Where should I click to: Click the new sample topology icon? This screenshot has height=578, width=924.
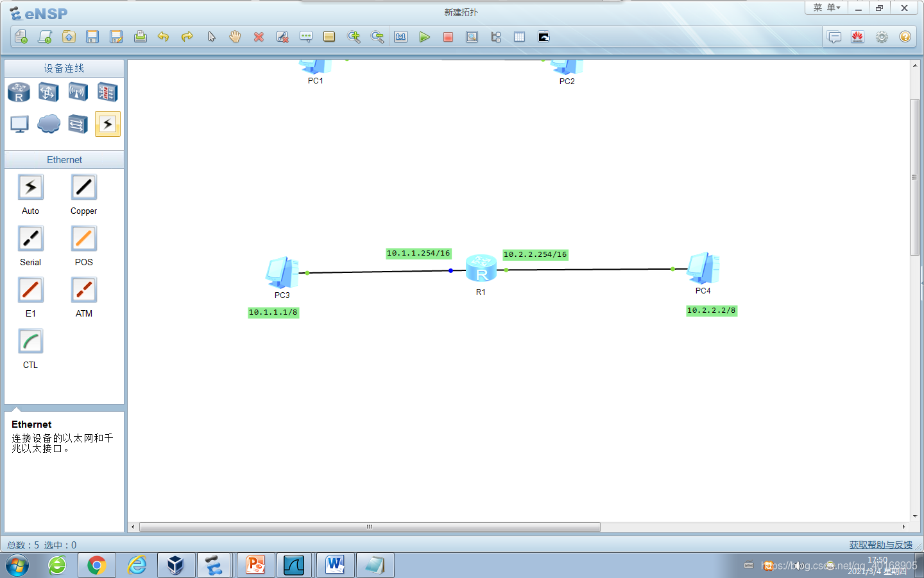click(45, 37)
